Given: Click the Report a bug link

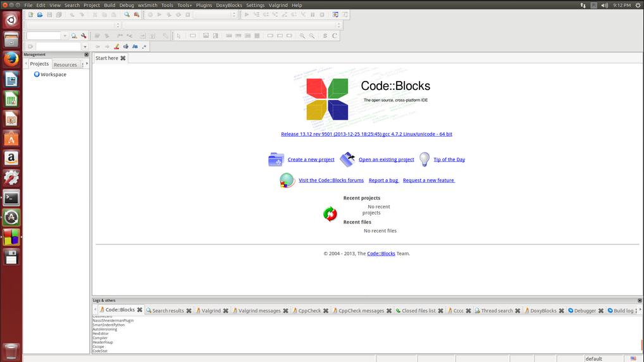Looking at the screenshot, I should coord(383,180).
